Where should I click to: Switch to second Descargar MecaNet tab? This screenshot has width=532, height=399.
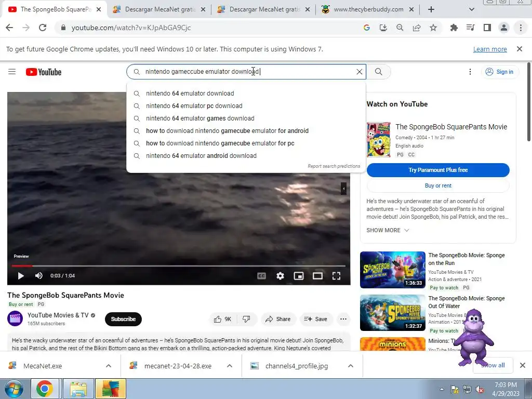coord(263,9)
